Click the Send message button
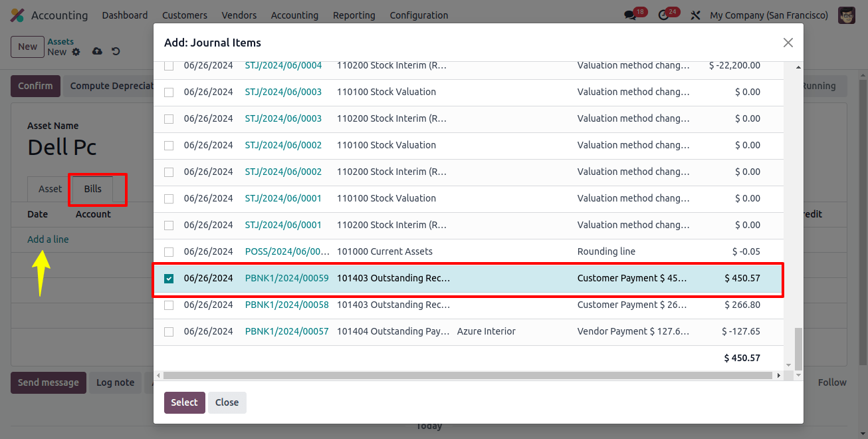 click(x=48, y=382)
